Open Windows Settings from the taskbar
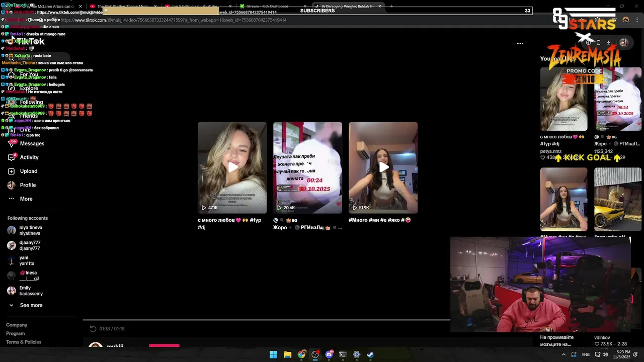 357,354
